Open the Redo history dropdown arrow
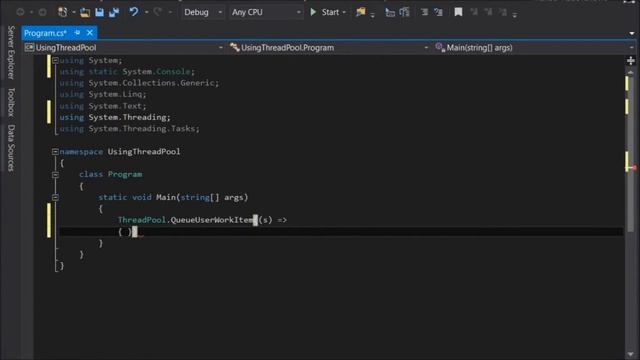 170,13
